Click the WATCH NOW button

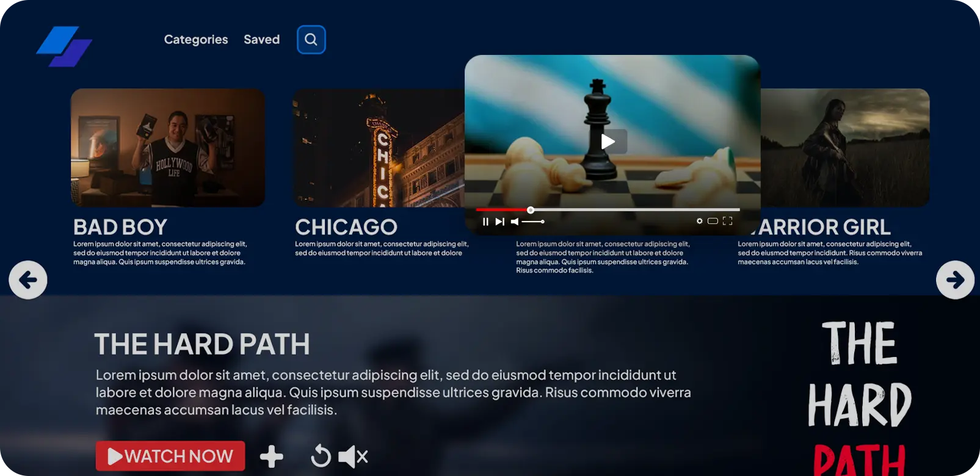(170, 456)
